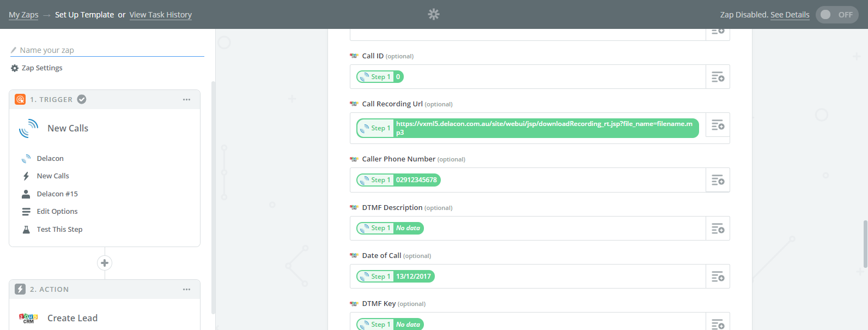Click the Zapier asterisk logo in header
Screen dimensions: 868x330
point(434,14)
